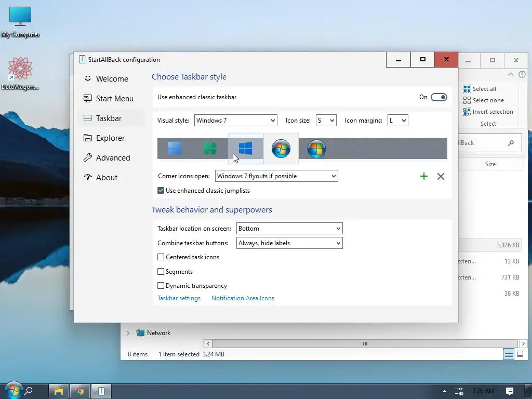Image resolution: width=532 pixels, height=399 pixels.
Task: Launch Chrome from the taskbar
Action: tap(80, 391)
